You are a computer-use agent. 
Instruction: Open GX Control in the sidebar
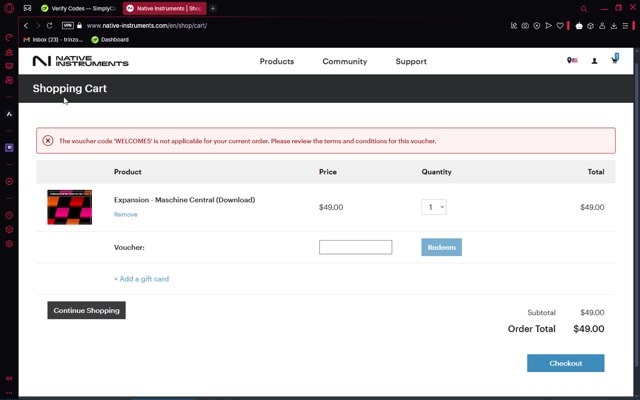(9, 38)
